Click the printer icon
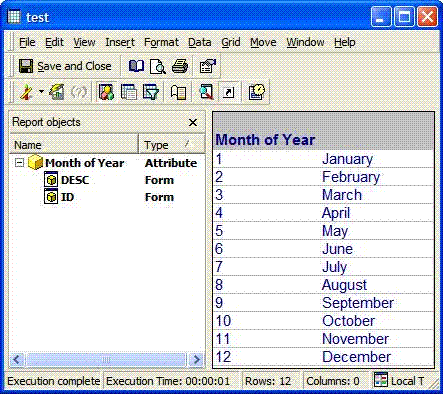 [x=180, y=66]
